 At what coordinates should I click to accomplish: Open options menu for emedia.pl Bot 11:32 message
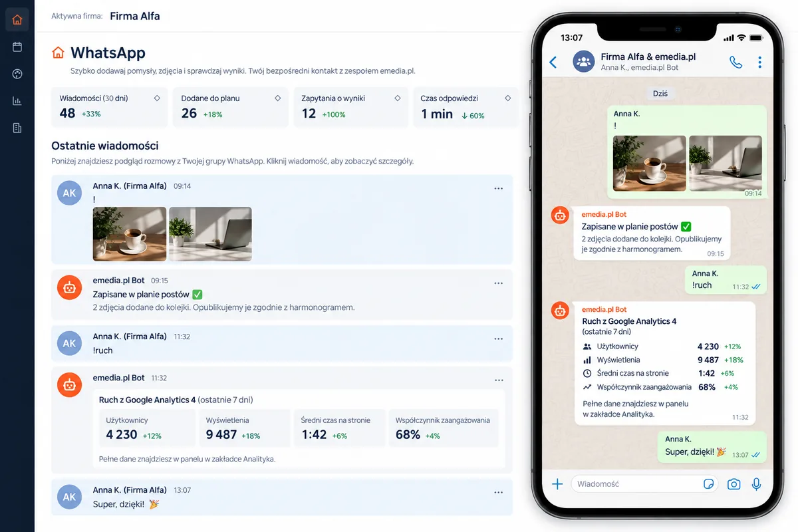click(499, 380)
